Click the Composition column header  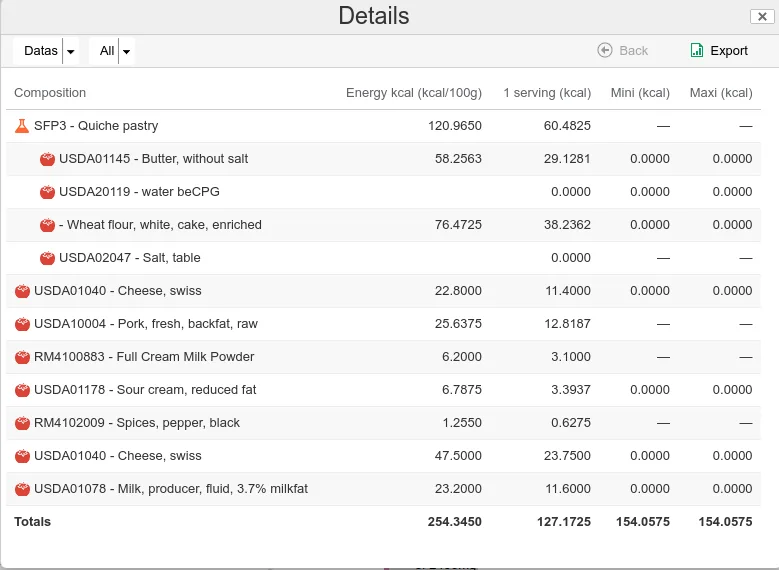pos(50,93)
